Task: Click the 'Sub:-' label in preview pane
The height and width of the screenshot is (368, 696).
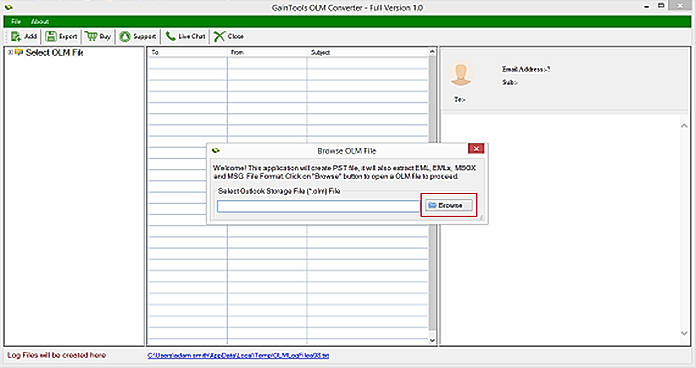Action: click(510, 83)
